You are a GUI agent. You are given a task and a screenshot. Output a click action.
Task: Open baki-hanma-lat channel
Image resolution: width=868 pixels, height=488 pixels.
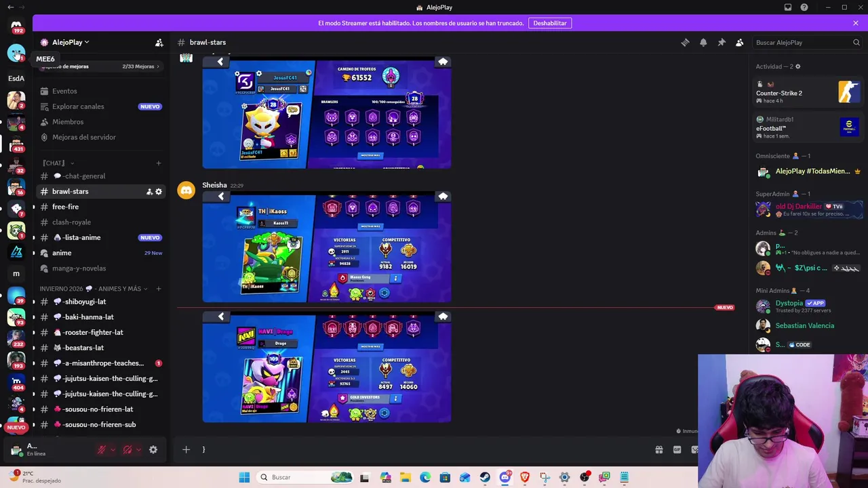pos(100,317)
